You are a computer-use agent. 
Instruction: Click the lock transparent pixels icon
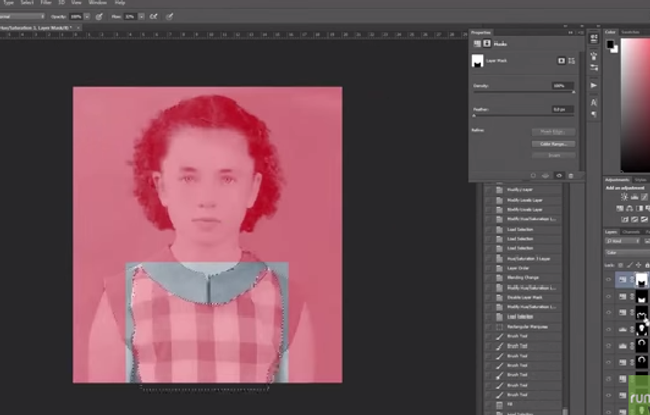click(621, 265)
